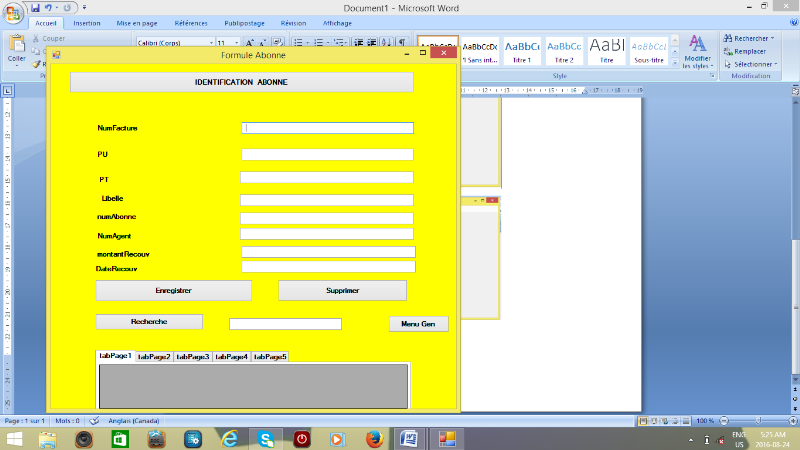Open the font name dropdown Calibri
Screen dimensions: 800x450
[211, 43]
